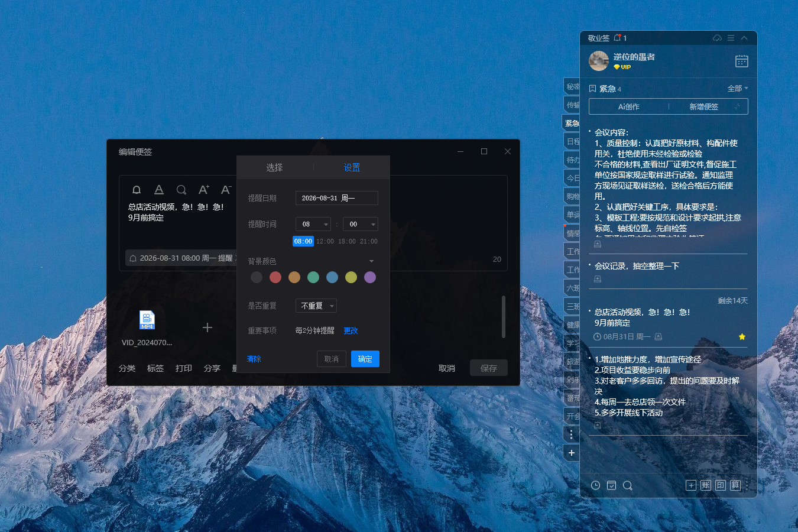798x532 pixels.
Task: Click 取消 beside 保存 in editor
Action: (x=447, y=368)
